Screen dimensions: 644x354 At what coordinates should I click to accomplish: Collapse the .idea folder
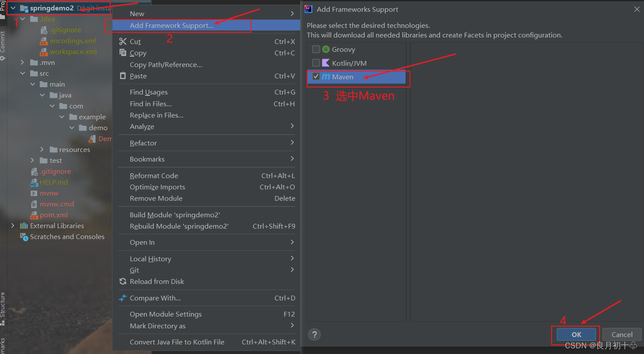point(23,19)
